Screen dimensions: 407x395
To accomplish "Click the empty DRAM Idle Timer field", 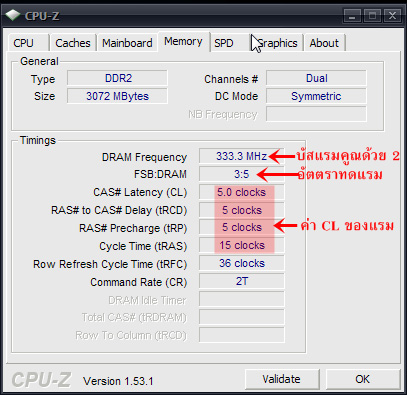I will pyautogui.click(x=242, y=299).
